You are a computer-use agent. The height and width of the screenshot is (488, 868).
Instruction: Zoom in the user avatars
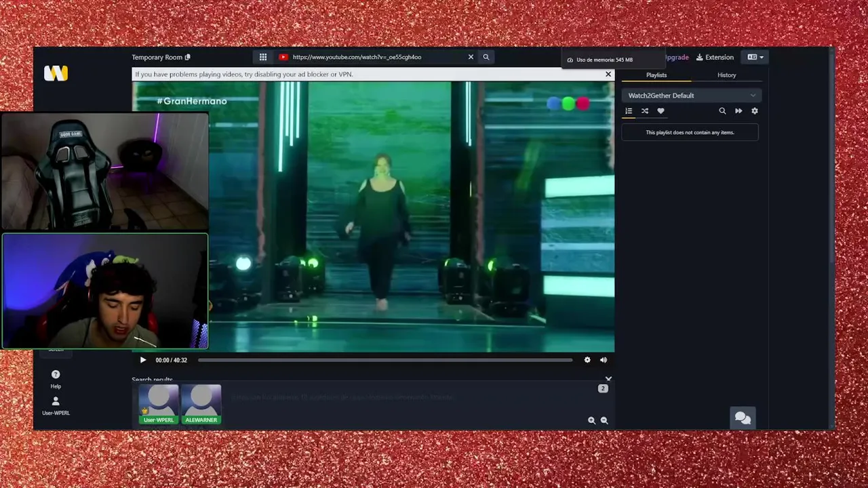point(591,420)
